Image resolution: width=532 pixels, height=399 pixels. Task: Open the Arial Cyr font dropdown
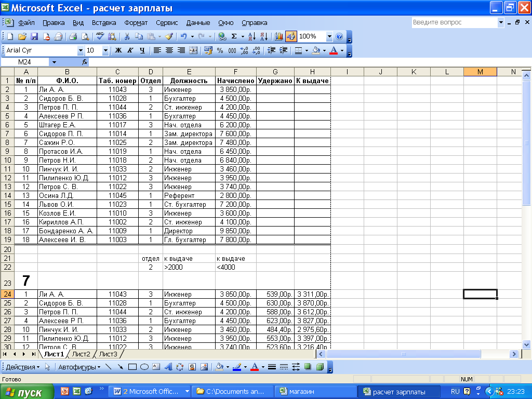81,50
